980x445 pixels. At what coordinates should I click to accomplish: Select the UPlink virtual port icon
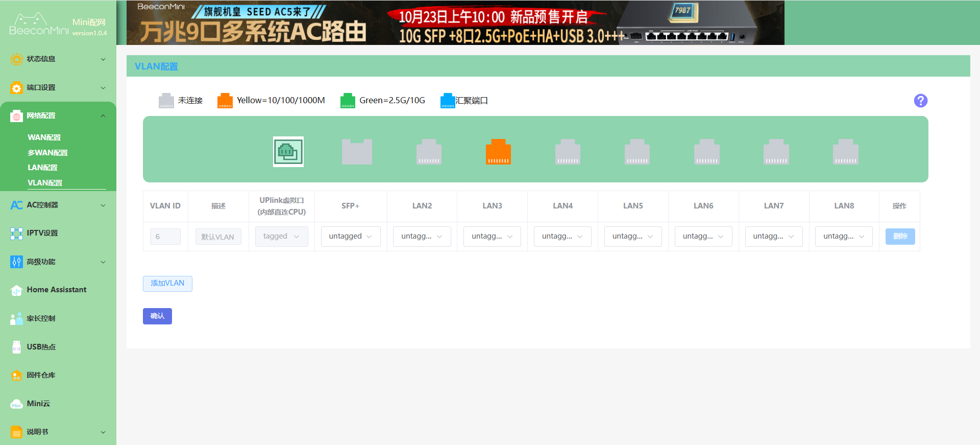(x=288, y=152)
